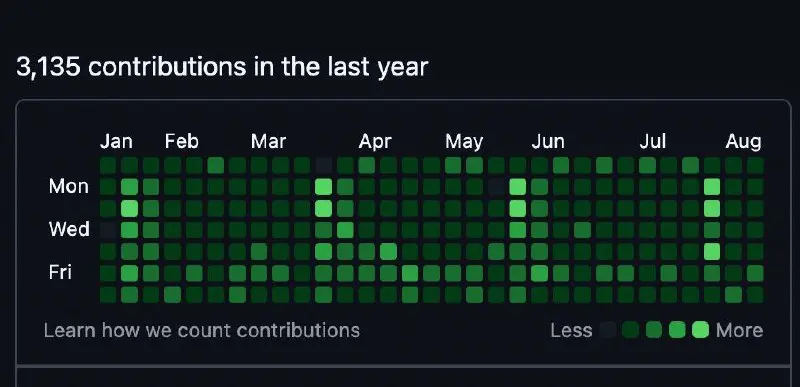The image size is (800, 387).
Task: Click the fourth legend swatch
Action: pyautogui.click(x=677, y=330)
